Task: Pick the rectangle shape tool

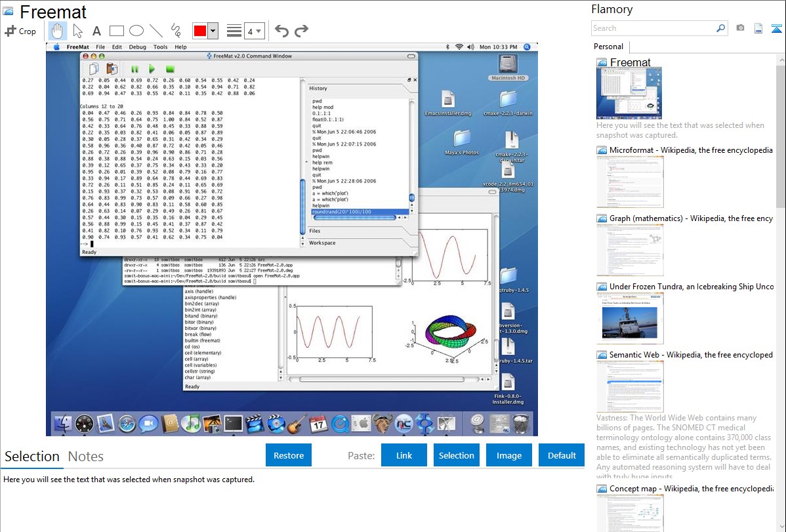Action: (x=117, y=31)
